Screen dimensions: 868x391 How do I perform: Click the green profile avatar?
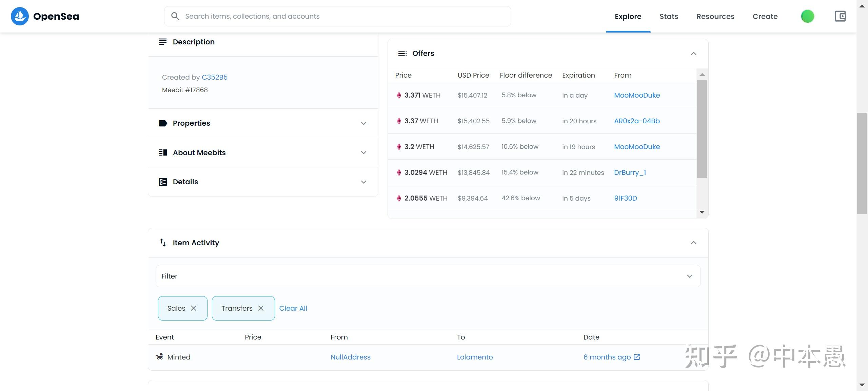tap(807, 16)
